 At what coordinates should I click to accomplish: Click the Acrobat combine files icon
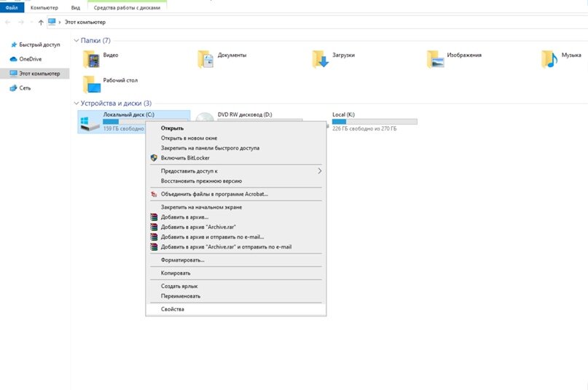click(154, 194)
